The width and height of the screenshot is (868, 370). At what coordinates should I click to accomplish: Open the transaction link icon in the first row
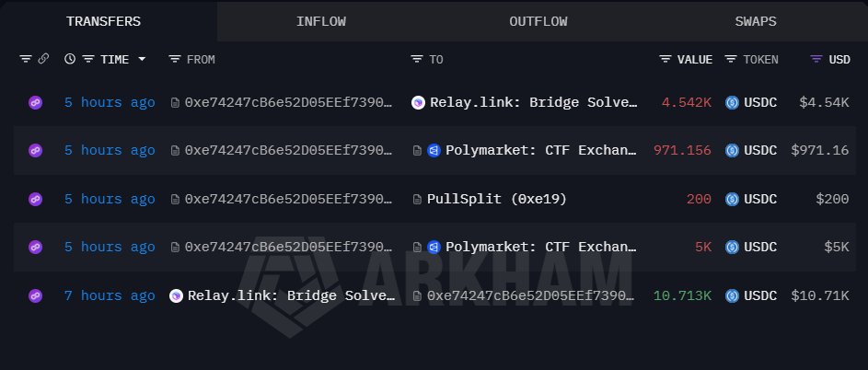point(36,102)
